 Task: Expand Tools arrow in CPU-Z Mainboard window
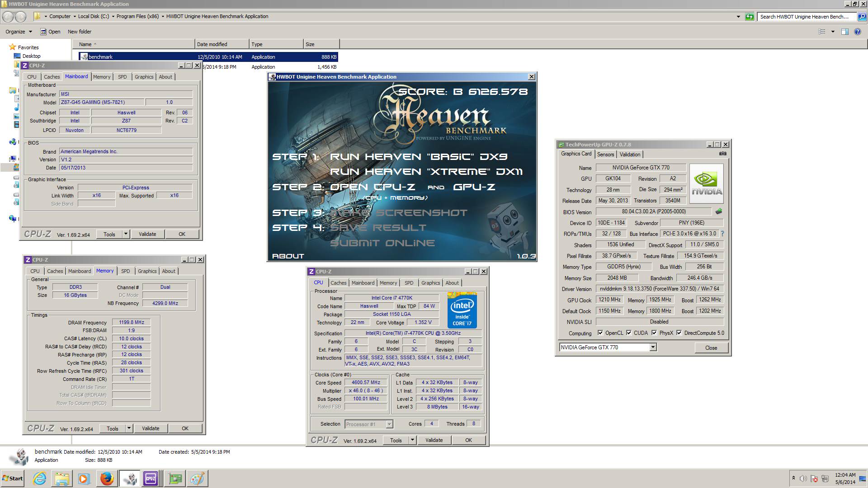(x=126, y=234)
